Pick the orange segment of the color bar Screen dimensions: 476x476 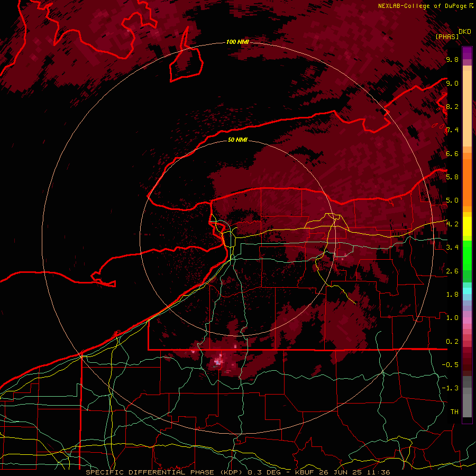click(467, 182)
